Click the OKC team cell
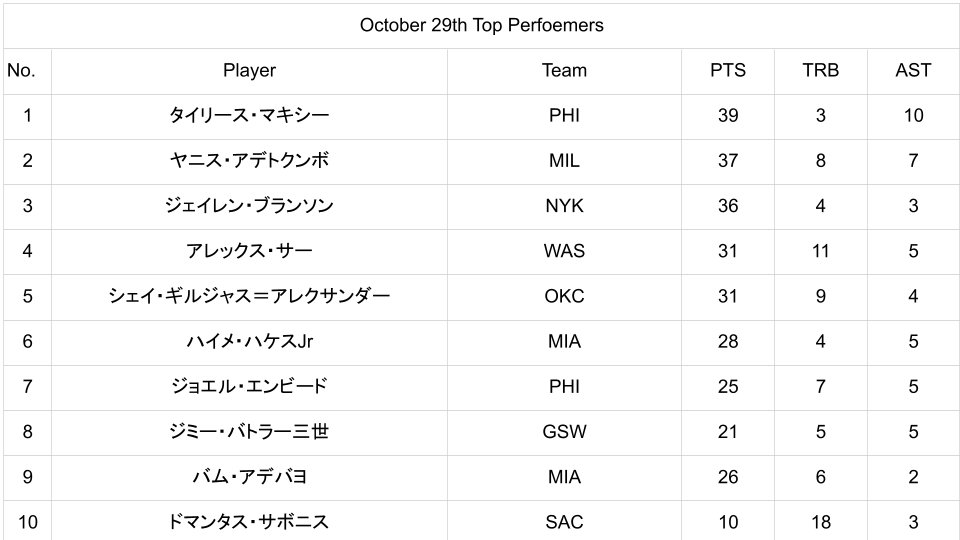The image size is (960, 540). click(x=564, y=296)
